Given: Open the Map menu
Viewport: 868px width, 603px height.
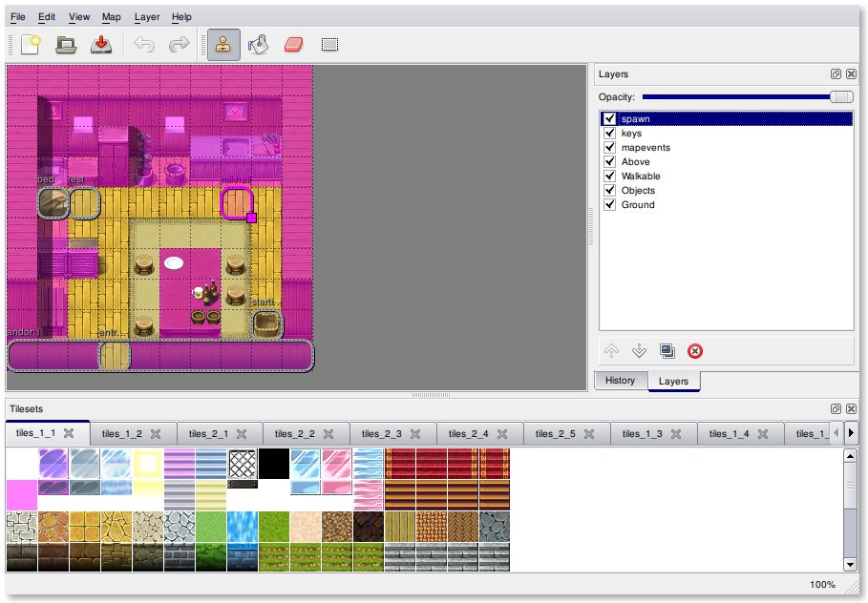Looking at the screenshot, I should (112, 17).
